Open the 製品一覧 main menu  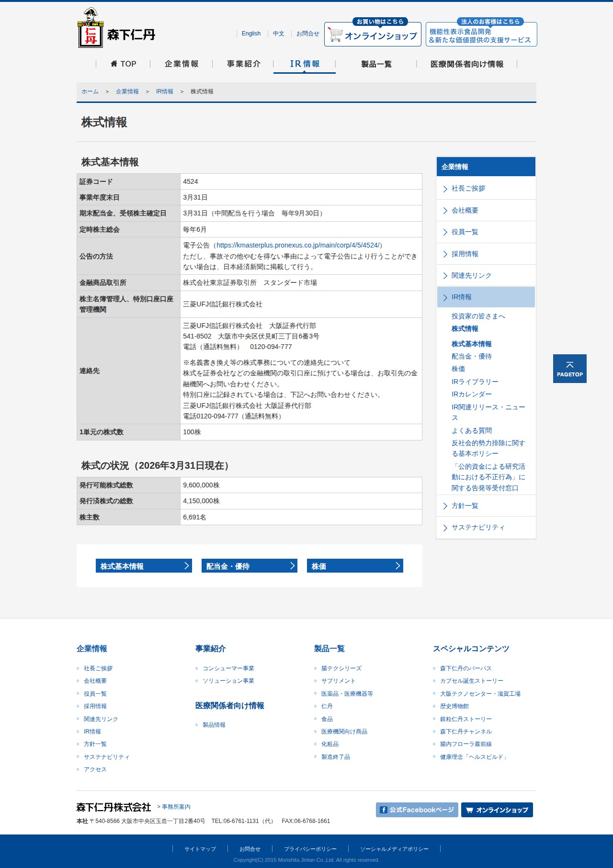(x=376, y=64)
